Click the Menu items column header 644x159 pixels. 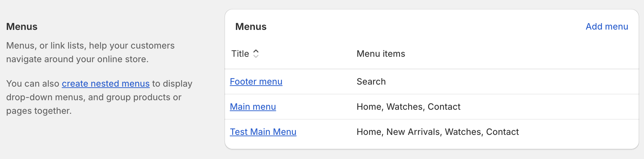click(381, 54)
